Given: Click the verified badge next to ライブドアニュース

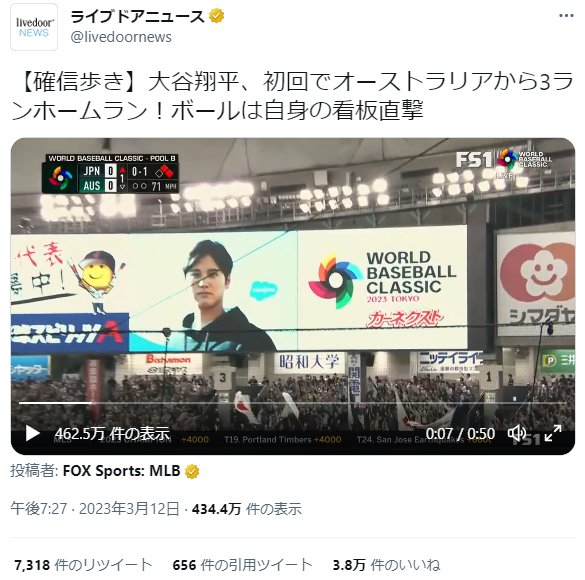Looking at the screenshot, I should pyautogui.click(x=216, y=16).
